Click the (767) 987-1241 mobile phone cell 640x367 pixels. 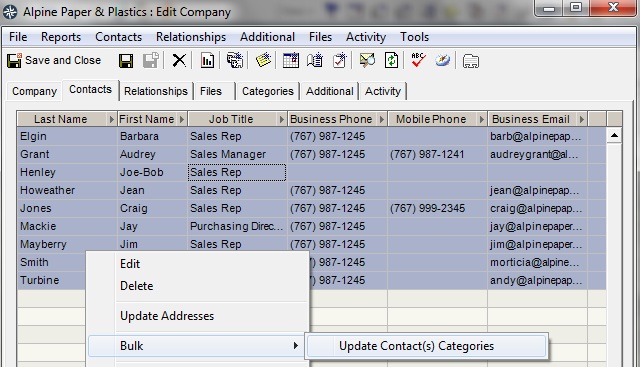(x=437, y=154)
